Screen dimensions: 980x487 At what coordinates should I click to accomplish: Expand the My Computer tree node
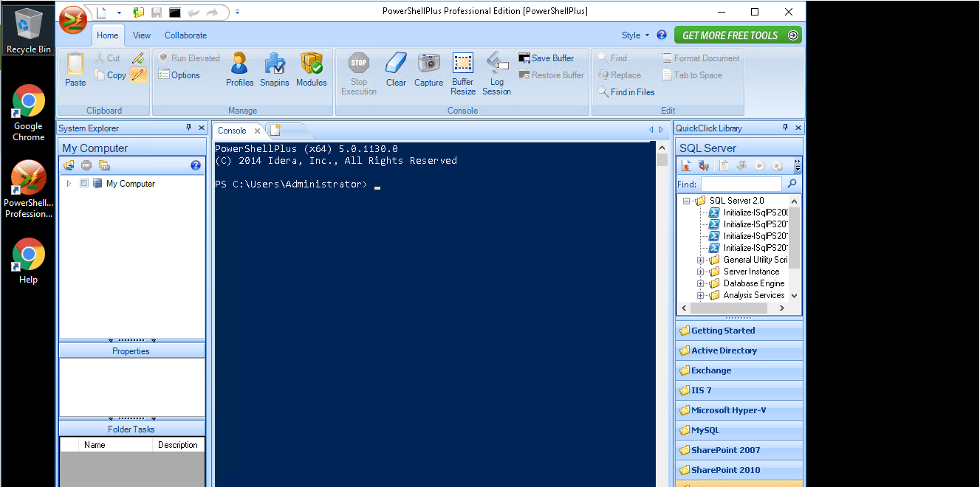point(69,184)
